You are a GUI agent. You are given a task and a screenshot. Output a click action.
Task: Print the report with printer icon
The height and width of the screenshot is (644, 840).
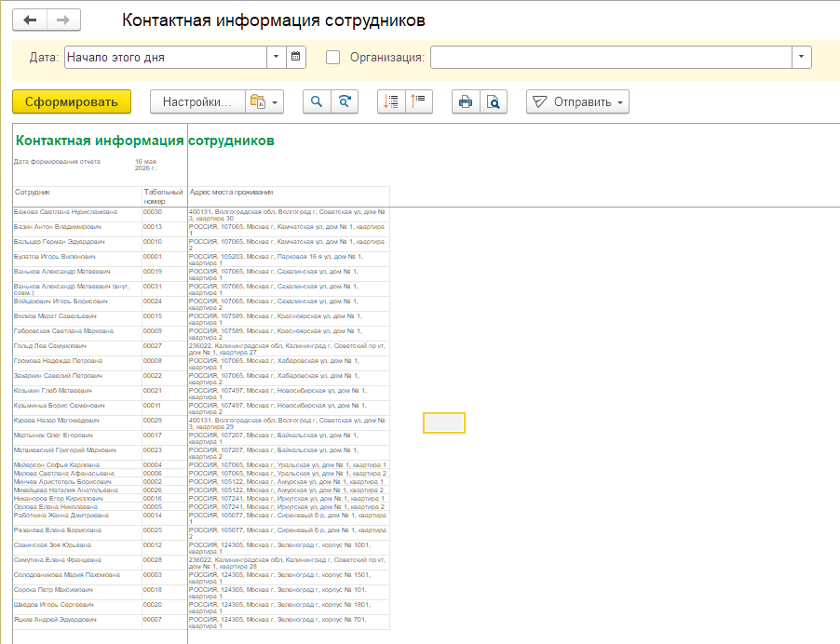coord(466,101)
